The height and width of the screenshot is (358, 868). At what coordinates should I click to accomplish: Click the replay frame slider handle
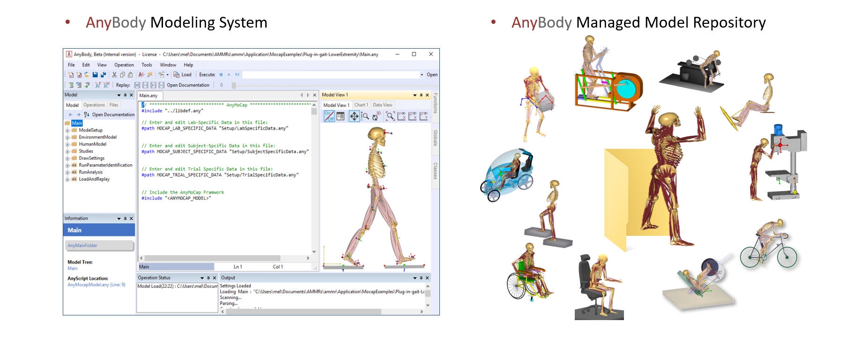[234, 85]
